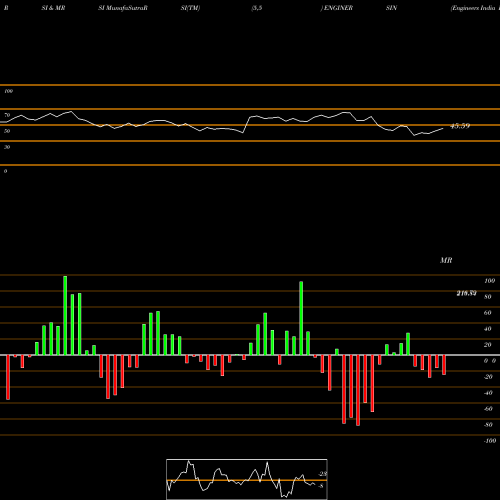This screenshot has height=500, width=500.
Task: Click the Engineers India title text
Action: click(x=473, y=8)
